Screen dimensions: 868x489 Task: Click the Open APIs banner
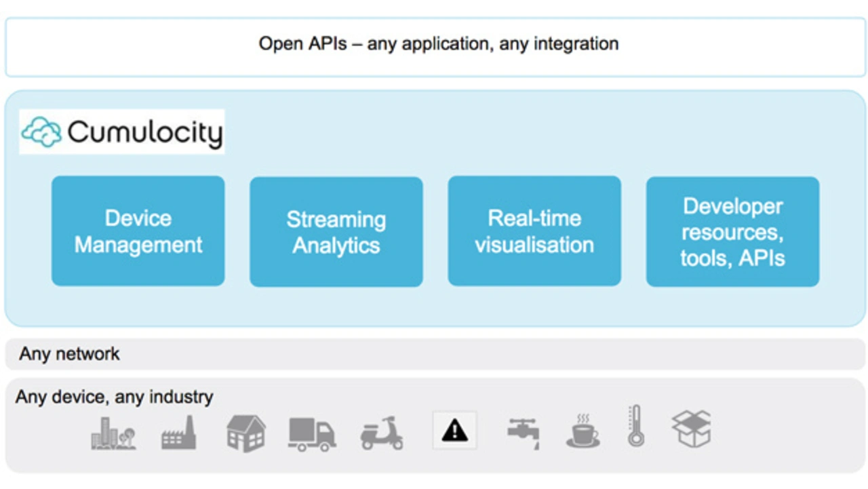[x=438, y=45]
